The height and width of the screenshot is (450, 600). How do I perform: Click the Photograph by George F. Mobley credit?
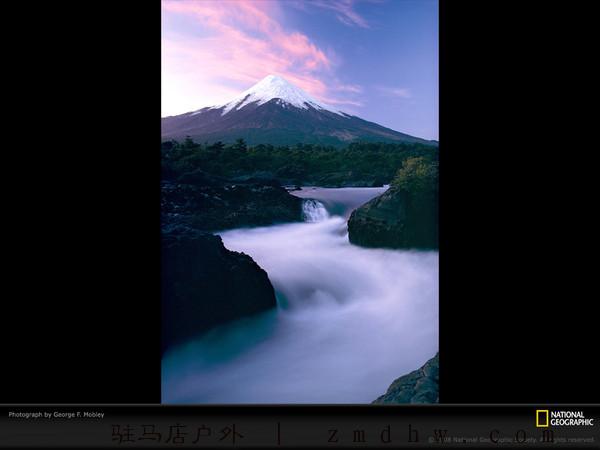click(56, 414)
